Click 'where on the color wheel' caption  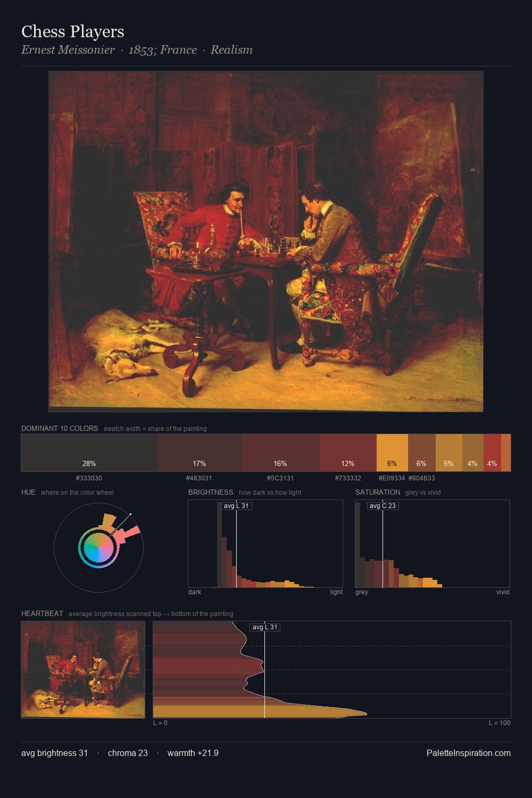point(77,492)
